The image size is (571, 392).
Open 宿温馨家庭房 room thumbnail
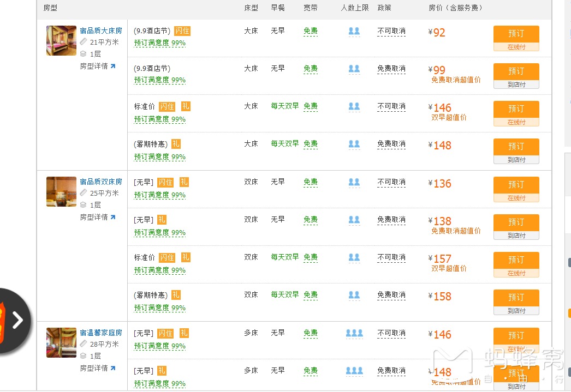pyautogui.click(x=61, y=342)
